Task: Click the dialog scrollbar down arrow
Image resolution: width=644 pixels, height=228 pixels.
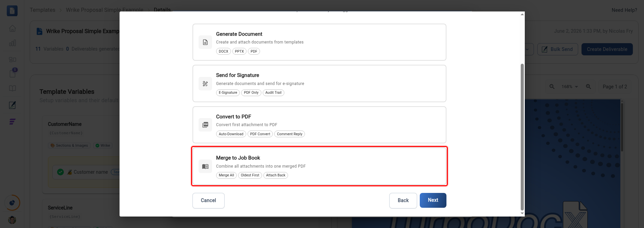Action: click(x=522, y=213)
